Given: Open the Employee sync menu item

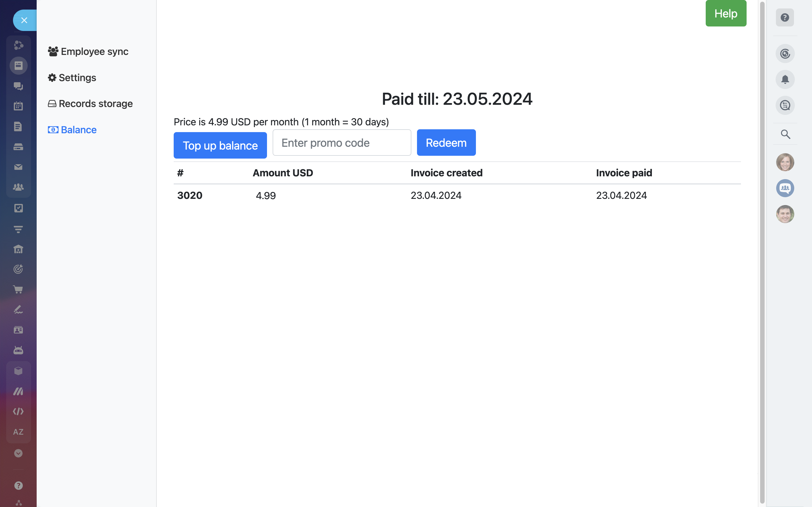Looking at the screenshot, I should tap(88, 51).
